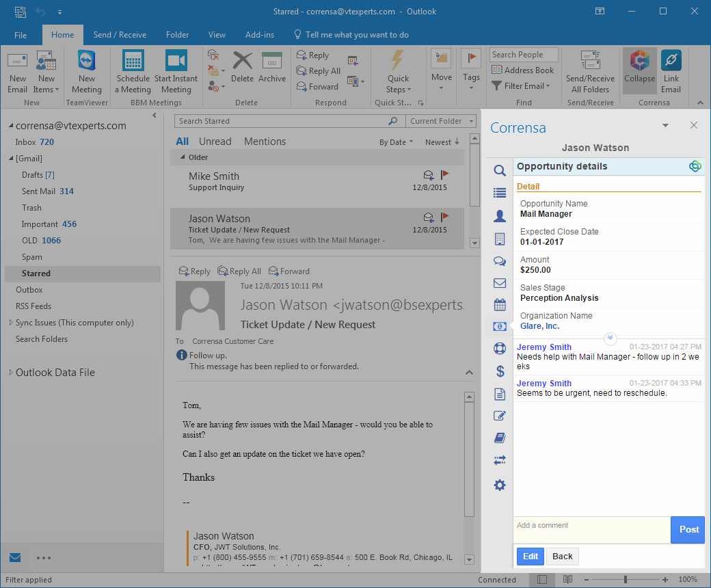Click Edit in the Opportunity details

point(530,557)
